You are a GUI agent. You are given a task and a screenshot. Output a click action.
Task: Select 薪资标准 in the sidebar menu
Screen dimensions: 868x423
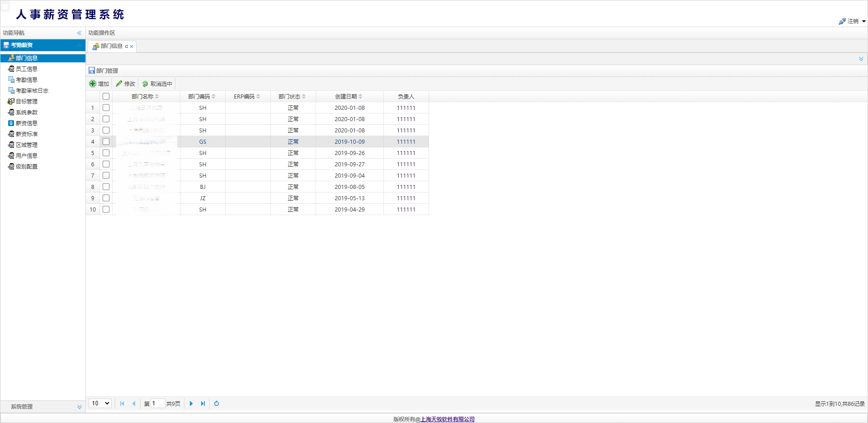click(26, 134)
